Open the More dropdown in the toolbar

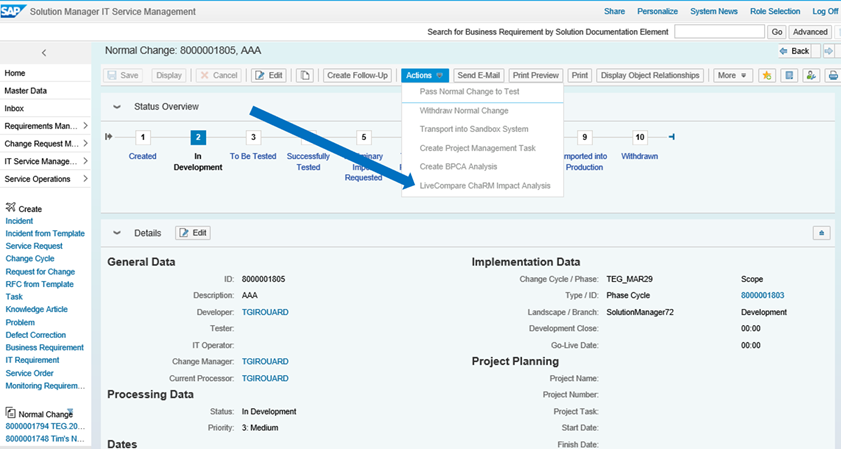(x=732, y=75)
